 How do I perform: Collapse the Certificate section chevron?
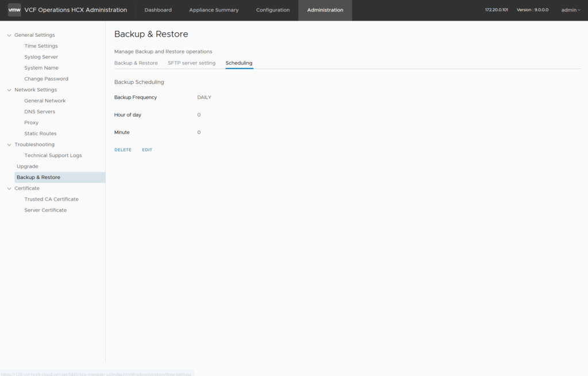click(x=9, y=188)
